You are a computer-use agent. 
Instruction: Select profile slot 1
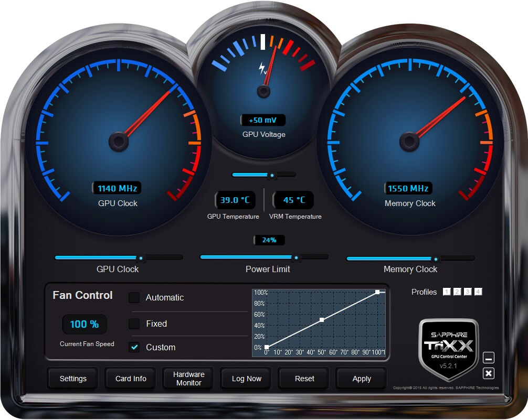[447, 292]
